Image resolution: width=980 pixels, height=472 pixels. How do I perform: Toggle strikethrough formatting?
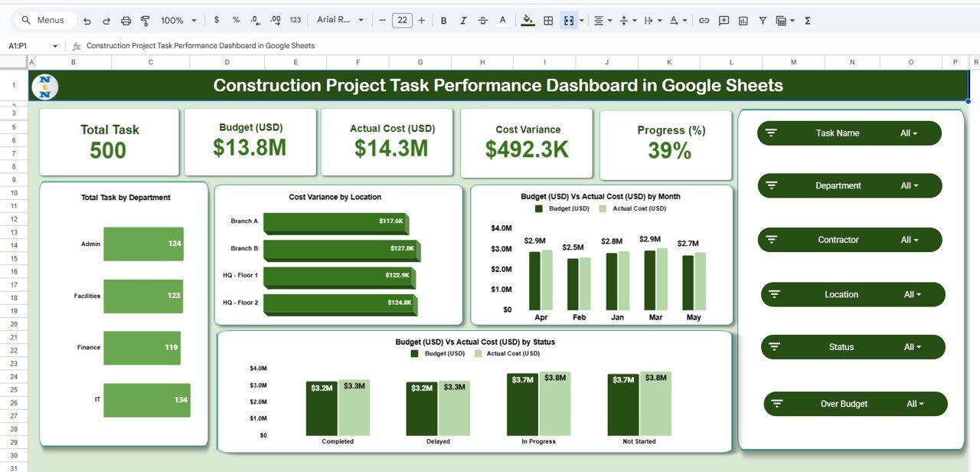pyautogui.click(x=483, y=21)
